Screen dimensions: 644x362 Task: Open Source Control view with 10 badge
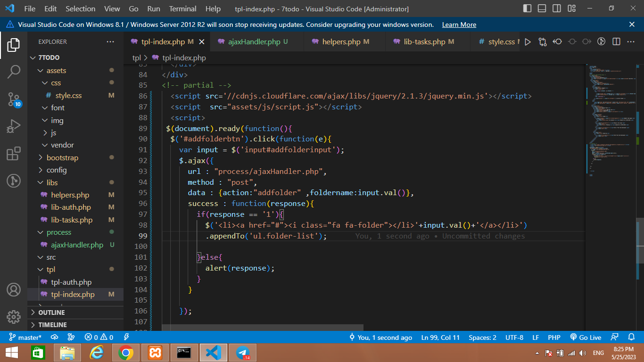(x=14, y=99)
